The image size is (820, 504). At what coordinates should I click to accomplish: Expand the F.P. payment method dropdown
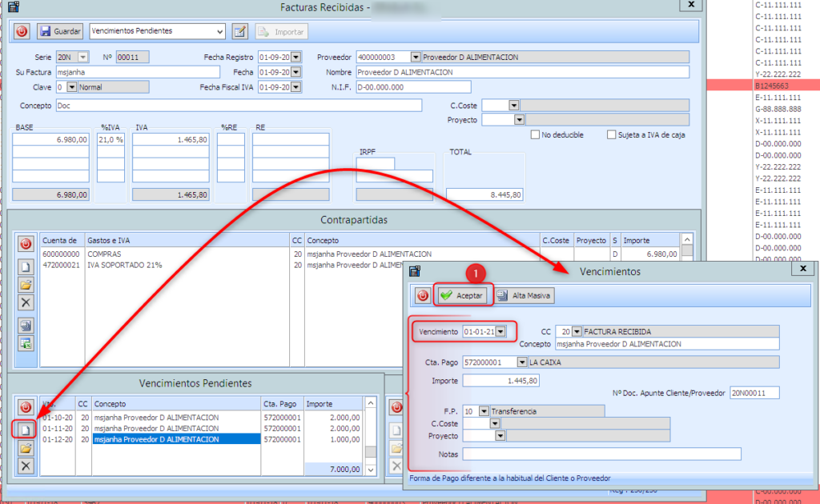[483, 411]
